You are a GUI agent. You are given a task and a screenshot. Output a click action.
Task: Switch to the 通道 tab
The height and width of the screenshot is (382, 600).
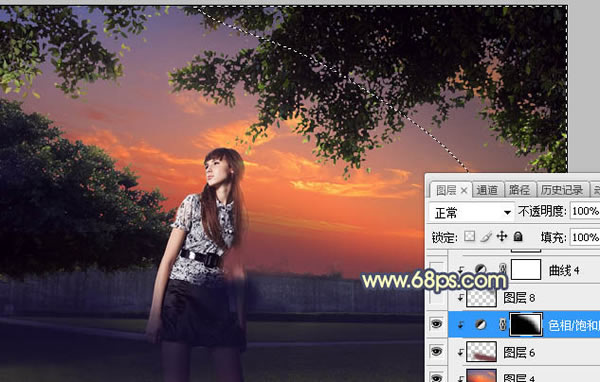click(x=487, y=190)
